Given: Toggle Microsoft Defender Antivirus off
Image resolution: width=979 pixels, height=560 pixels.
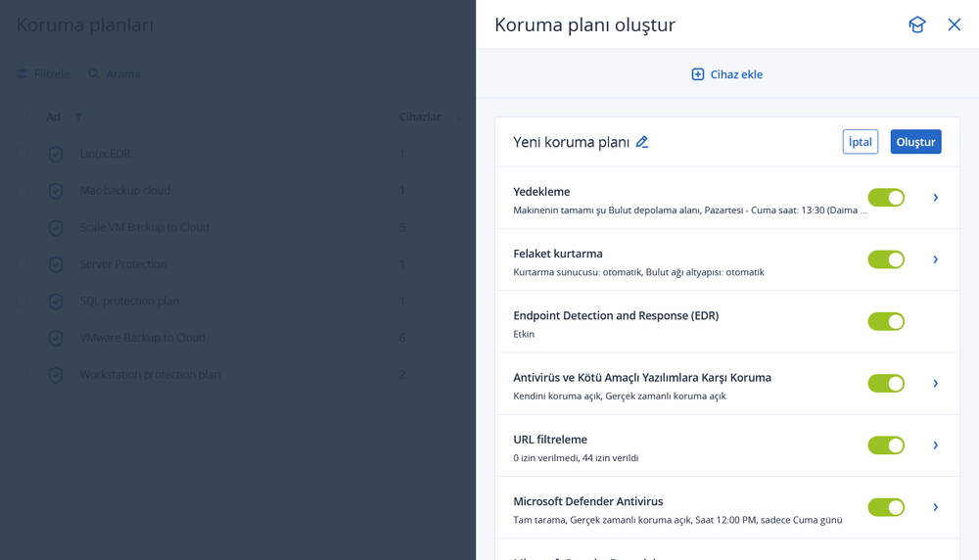Looking at the screenshot, I should pos(886,507).
